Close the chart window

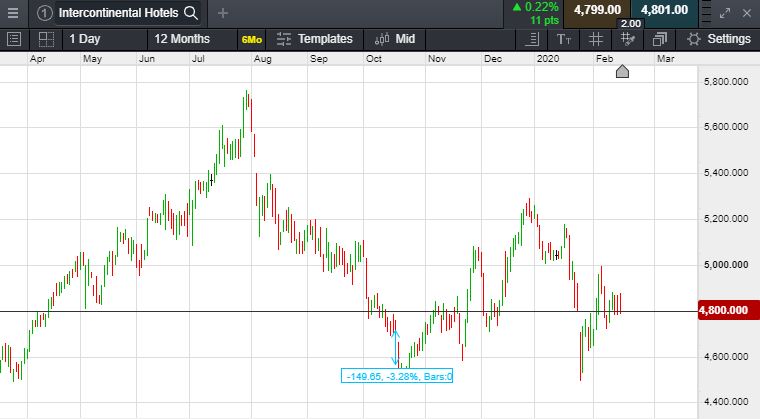[747, 13]
